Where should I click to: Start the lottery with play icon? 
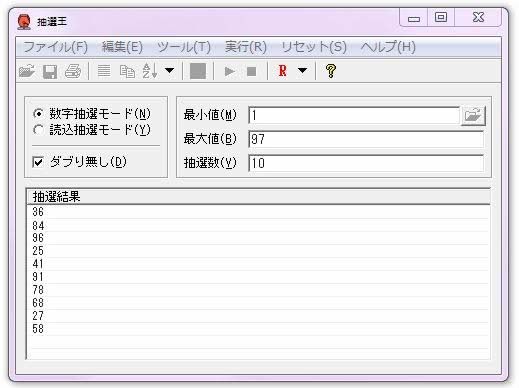(229, 71)
